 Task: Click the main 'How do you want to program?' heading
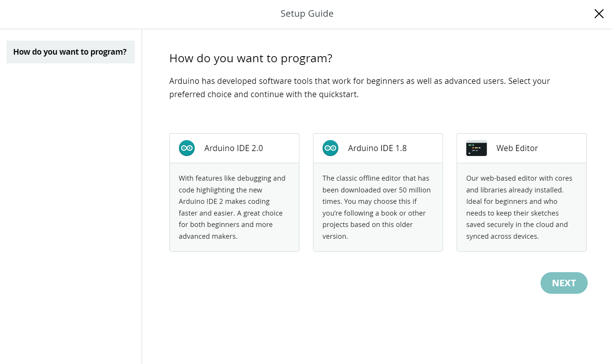[x=251, y=58]
